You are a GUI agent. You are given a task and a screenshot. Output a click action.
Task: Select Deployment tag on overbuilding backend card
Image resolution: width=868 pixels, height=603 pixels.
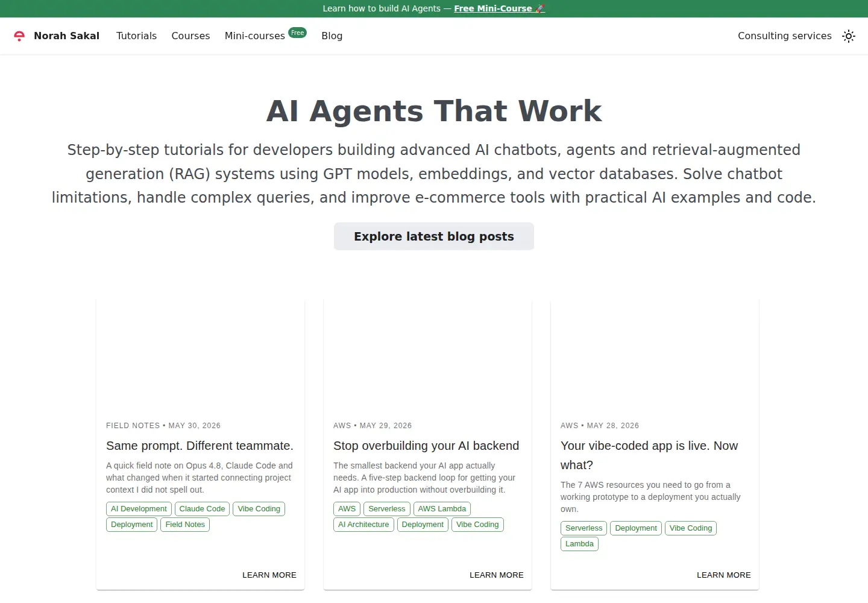click(x=423, y=525)
